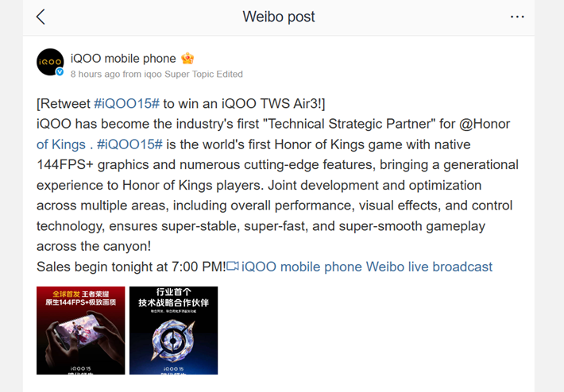Click the "Sales begin tonight at 7:00 PM!" text

tap(130, 267)
